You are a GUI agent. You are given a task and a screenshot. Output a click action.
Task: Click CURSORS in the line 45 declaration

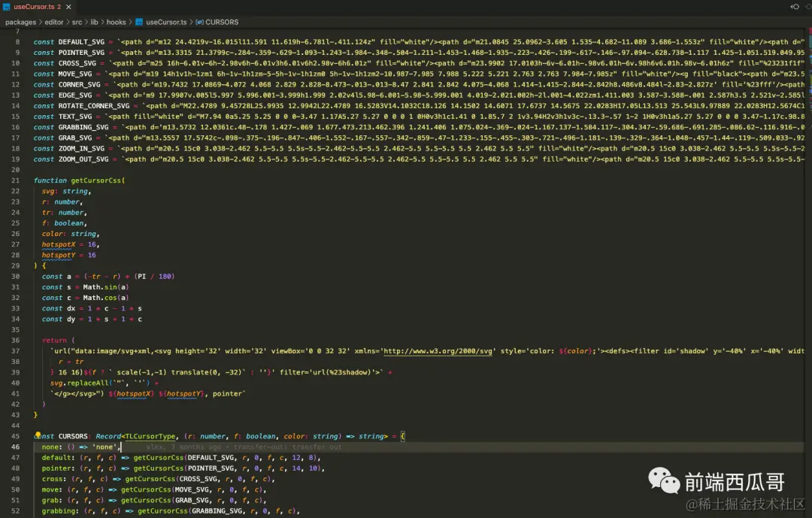click(x=73, y=436)
